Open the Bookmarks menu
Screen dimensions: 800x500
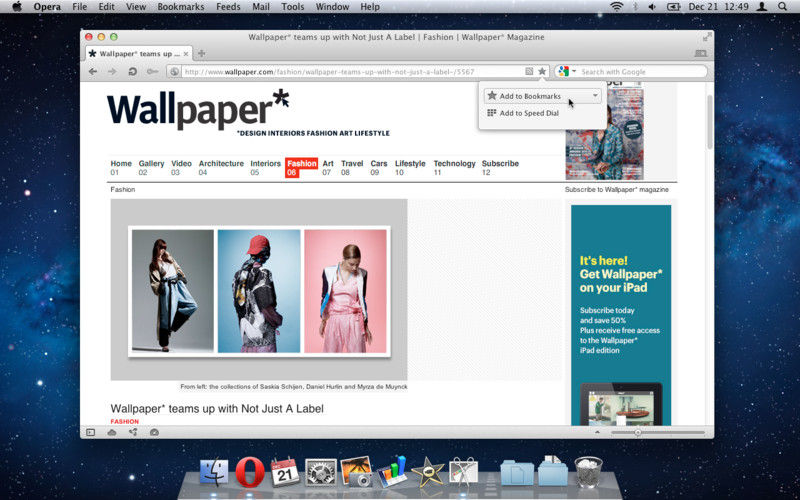pyautogui.click(x=181, y=7)
